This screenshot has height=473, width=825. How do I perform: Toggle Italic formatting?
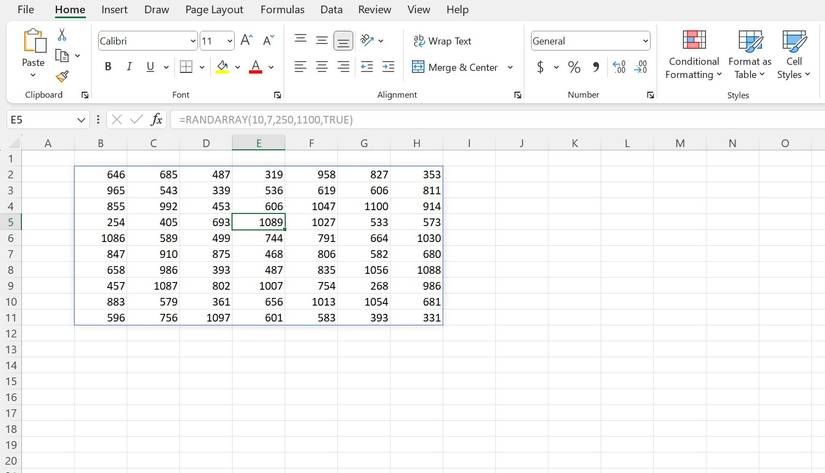click(129, 67)
